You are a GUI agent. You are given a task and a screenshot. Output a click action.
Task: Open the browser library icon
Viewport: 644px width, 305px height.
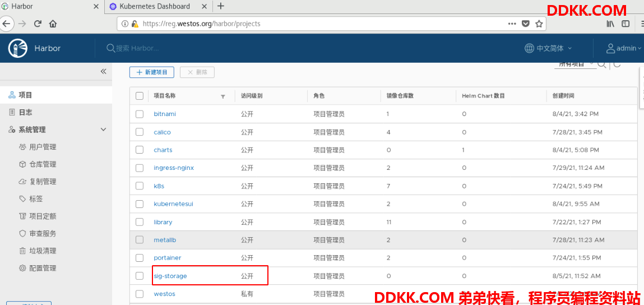coord(611,24)
